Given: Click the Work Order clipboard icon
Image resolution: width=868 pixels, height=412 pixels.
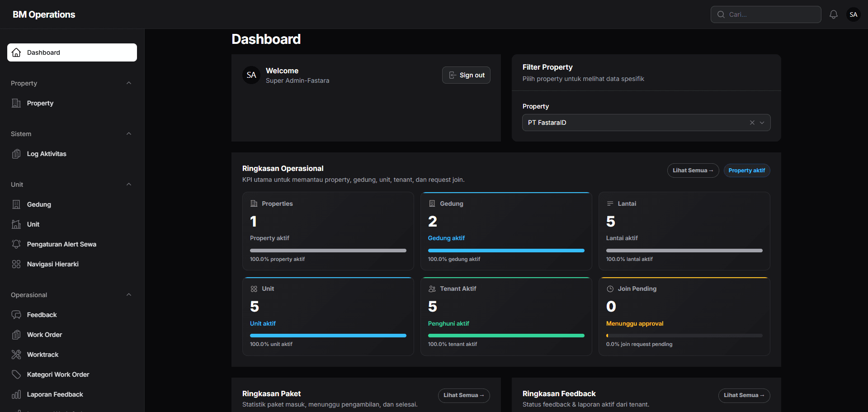Looking at the screenshot, I should pos(16,335).
